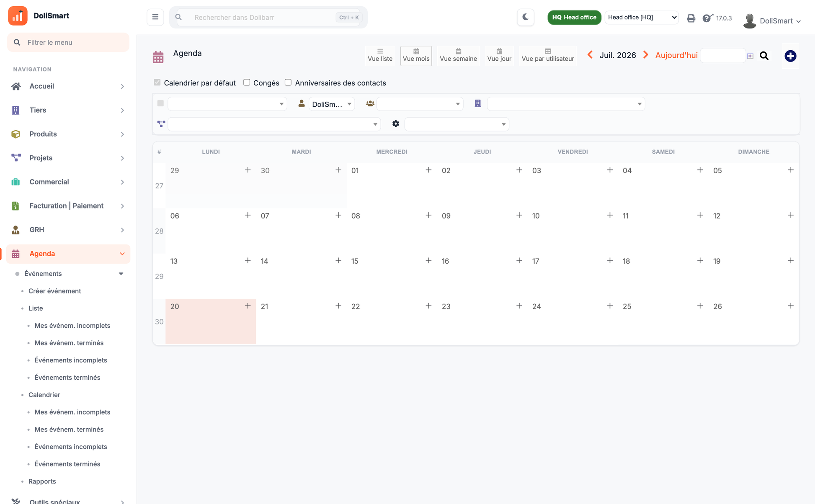Click the Aujourd'hui link
The width and height of the screenshot is (815, 504).
676,55
